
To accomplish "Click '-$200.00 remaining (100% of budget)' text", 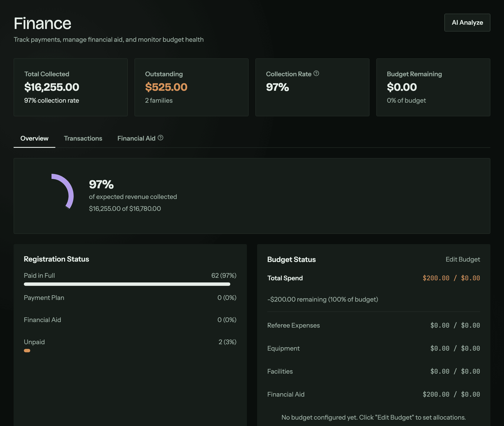I will point(323,299).
